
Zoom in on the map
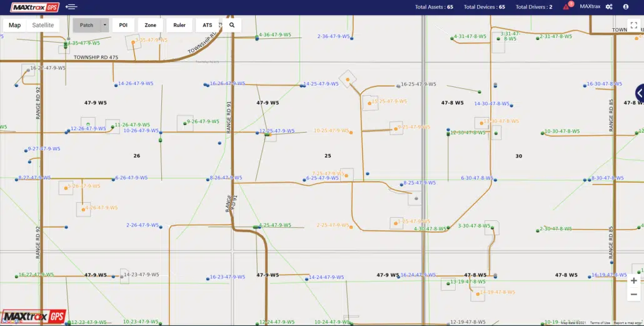click(x=633, y=281)
